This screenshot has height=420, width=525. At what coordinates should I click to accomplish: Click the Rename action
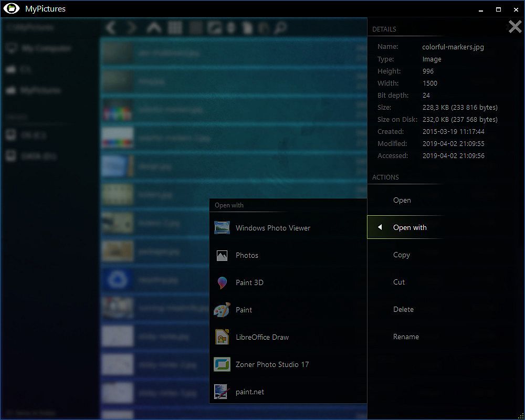coord(406,337)
